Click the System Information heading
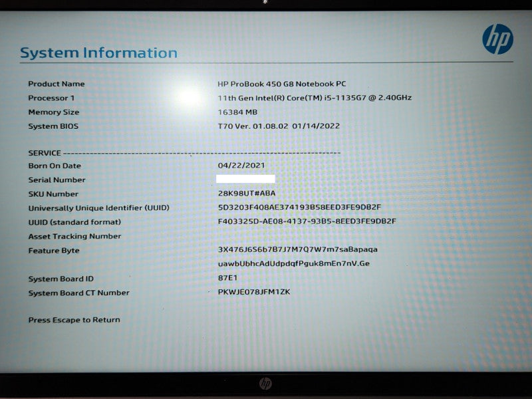 [x=98, y=53]
